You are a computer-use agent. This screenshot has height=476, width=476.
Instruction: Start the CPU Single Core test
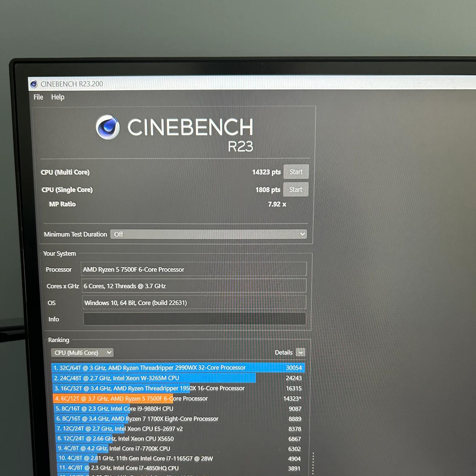tap(295, 189)
